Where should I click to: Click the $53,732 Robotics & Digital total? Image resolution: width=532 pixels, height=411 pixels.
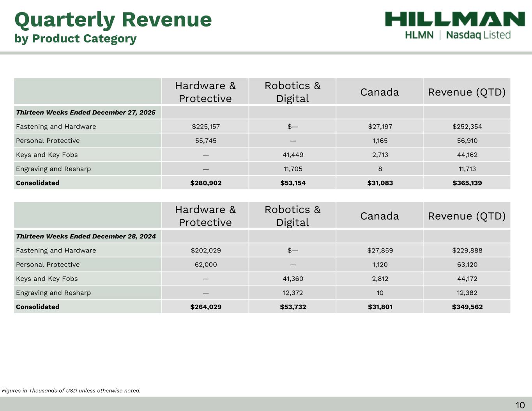pyautogui.click(x=293, y=307)
